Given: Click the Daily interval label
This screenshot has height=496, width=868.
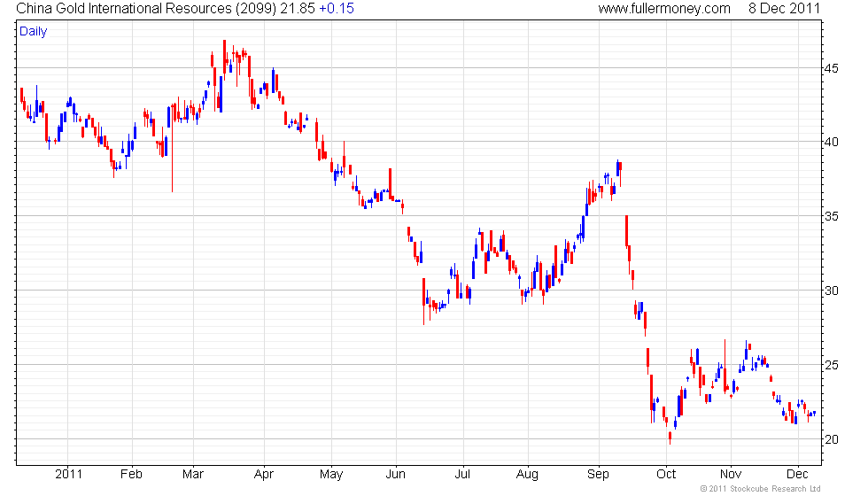Looking at the screenshot, I should pyautogui.click(x=34, y=32).
